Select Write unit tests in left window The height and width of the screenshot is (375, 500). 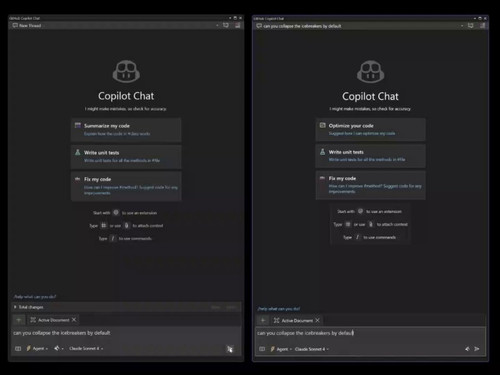click(126, 156)
